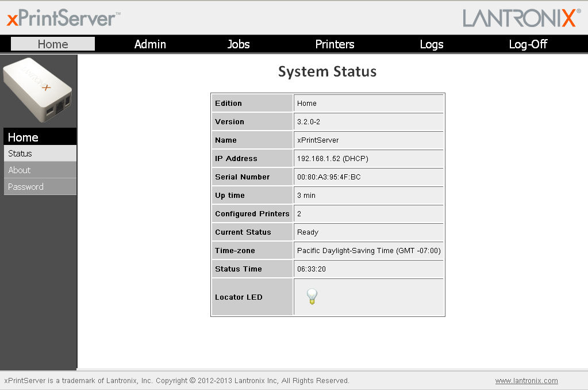588x390 pixels.
Task: Click Configured Printers value 2
Action: coord(299,213)
